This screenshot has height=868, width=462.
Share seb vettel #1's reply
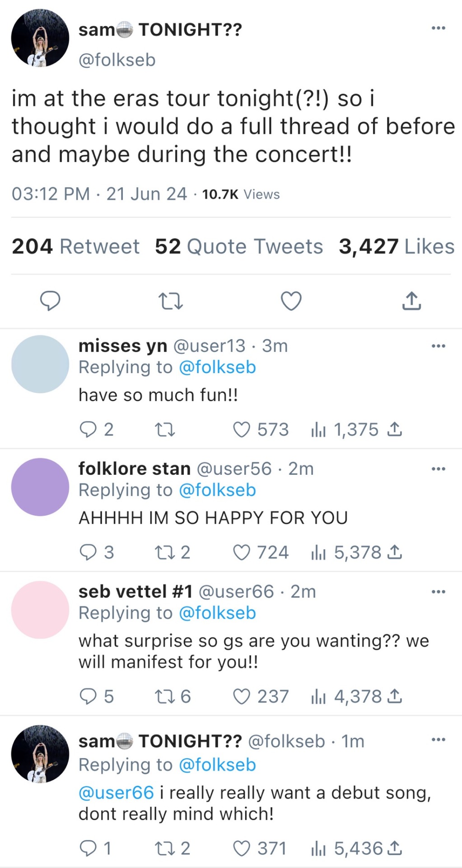click(x=395, y=696)
